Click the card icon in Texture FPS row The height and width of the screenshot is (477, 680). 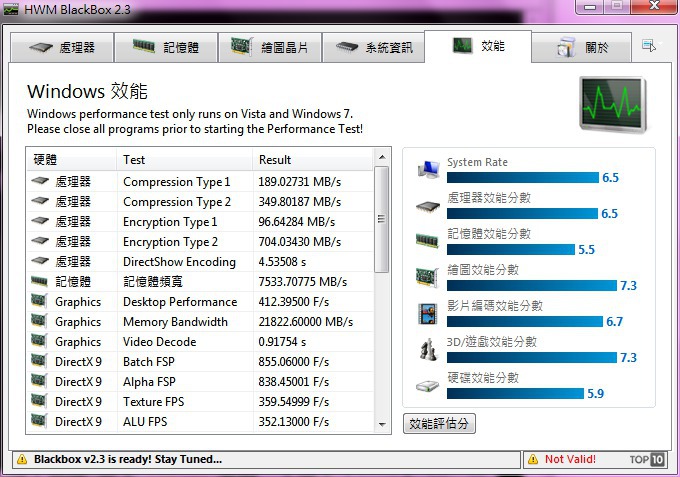39,400
